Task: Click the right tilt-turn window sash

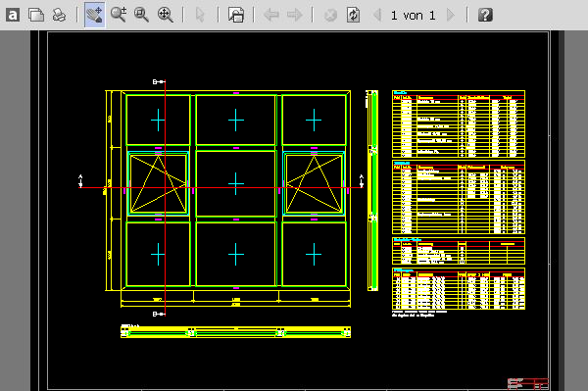Action: coord(314,183)
